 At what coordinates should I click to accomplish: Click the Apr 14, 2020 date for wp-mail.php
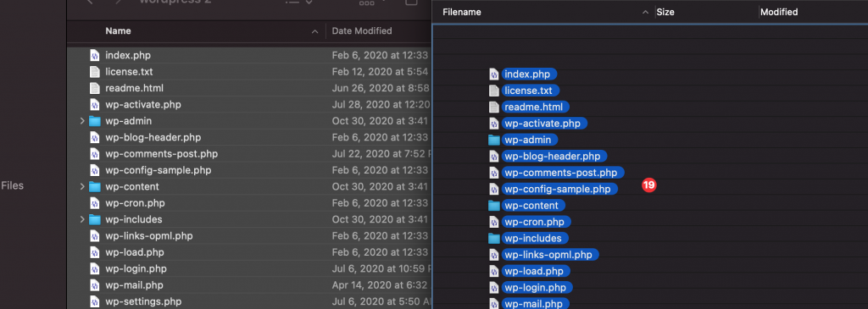(380, 285)
